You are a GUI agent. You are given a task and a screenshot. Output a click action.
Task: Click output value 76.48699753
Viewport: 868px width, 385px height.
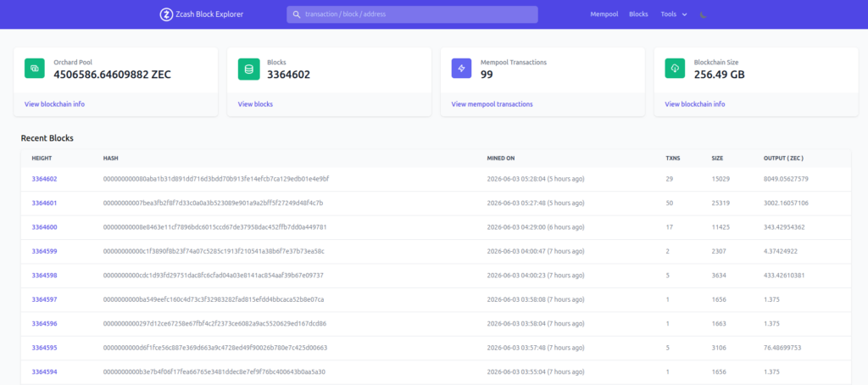(782, 348)
